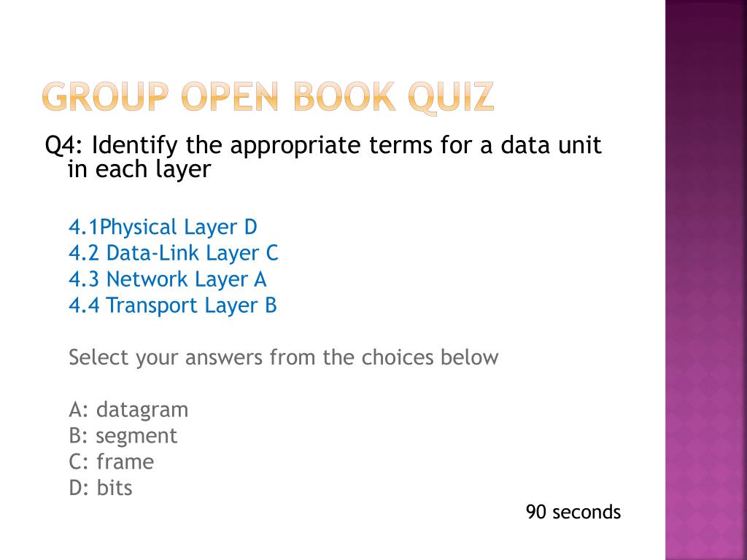Select the Q4 question text
This screenshot has height=560, width=747.
point(323,157)
